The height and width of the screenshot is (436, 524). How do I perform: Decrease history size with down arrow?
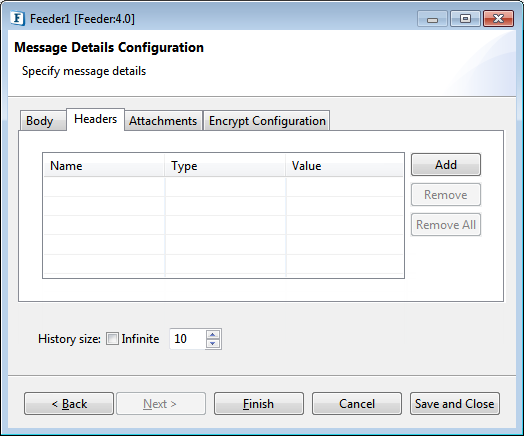click(x=213, y=343)
